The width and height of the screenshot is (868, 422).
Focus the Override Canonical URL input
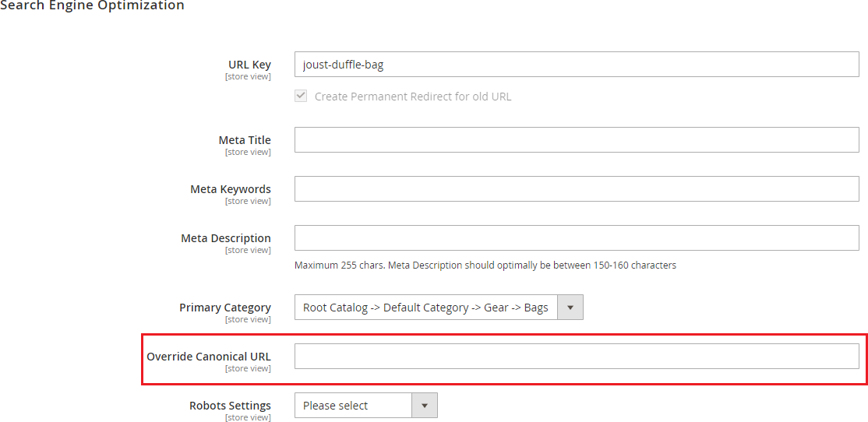pos(576,357)
